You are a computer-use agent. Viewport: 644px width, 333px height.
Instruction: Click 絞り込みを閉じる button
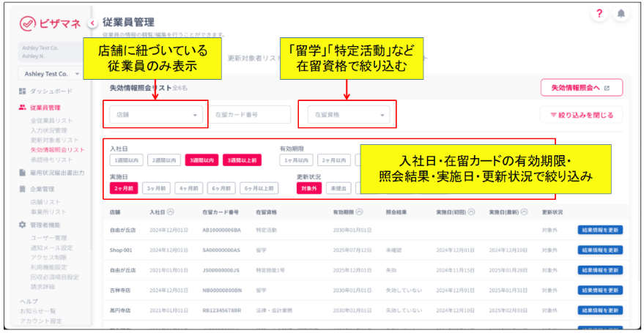click(581, 114)
